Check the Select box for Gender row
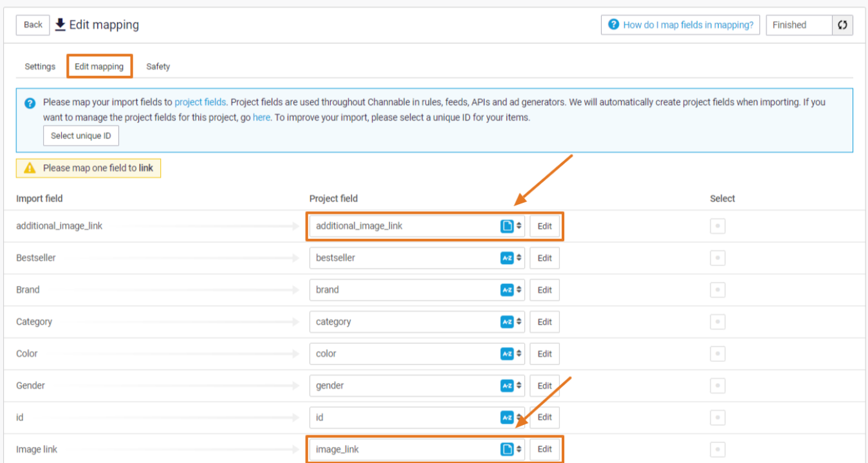Image resolution: width=868 pixels, height=463 pixels. [x=717, y=386]
